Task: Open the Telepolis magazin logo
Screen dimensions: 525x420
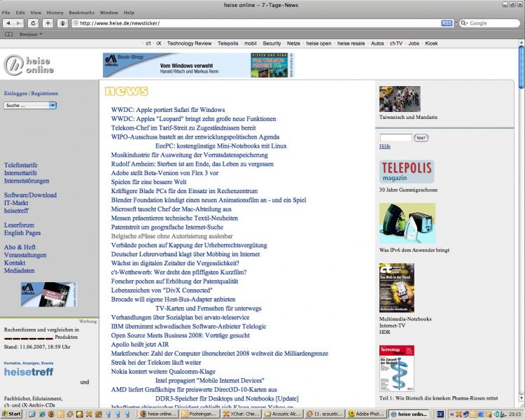Action: [407, 171]
